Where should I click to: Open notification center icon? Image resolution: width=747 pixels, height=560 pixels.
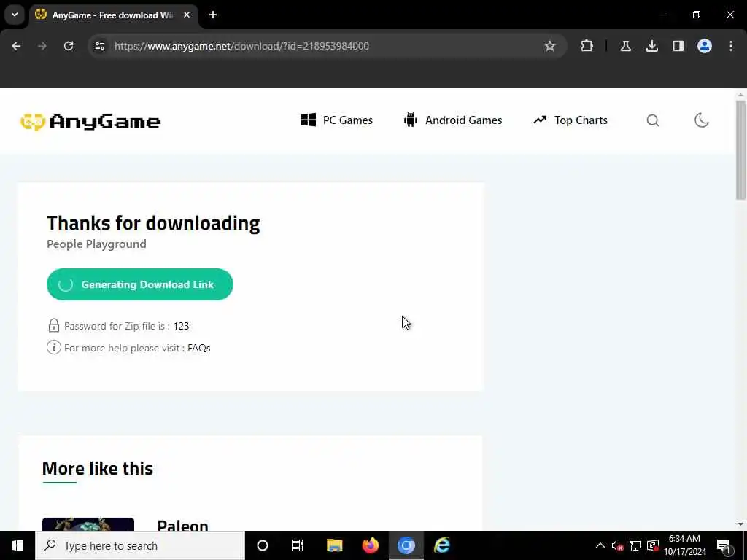(724, 545)
